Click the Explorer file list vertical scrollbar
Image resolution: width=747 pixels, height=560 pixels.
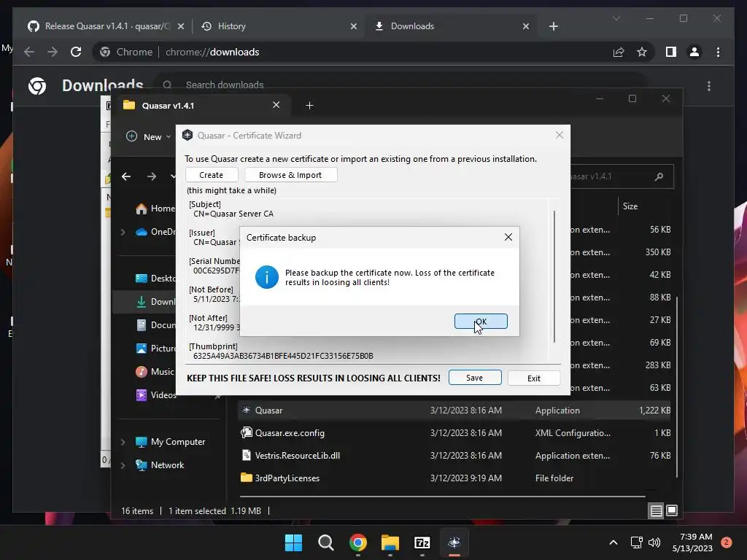pos(676,386)
